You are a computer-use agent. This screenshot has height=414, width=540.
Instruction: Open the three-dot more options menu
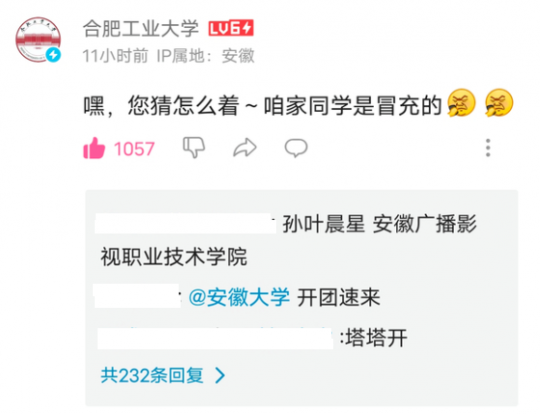488,148
